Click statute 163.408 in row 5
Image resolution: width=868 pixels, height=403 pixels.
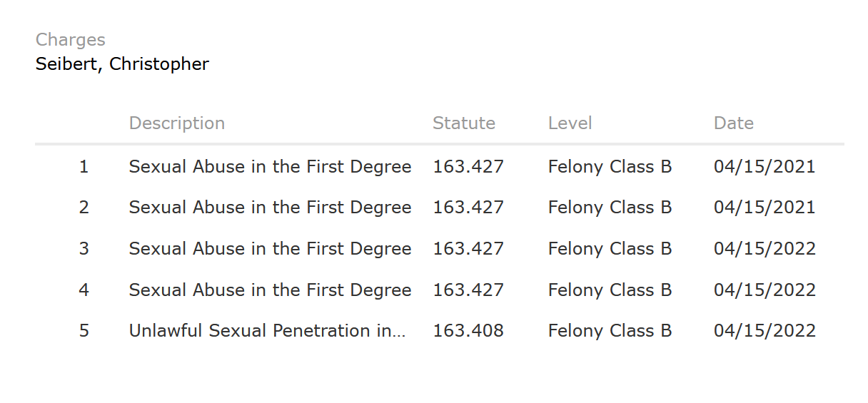click(468, 331)
